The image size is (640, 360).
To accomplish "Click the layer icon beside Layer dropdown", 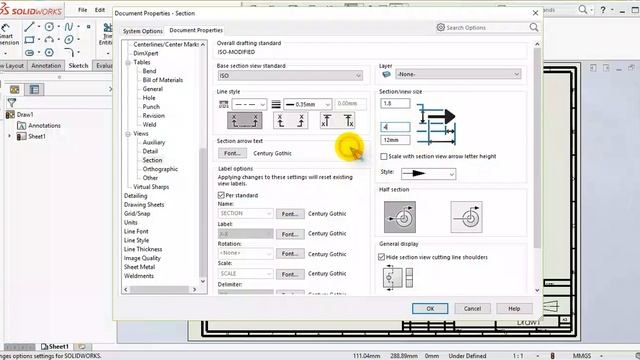I will [386, 74].
